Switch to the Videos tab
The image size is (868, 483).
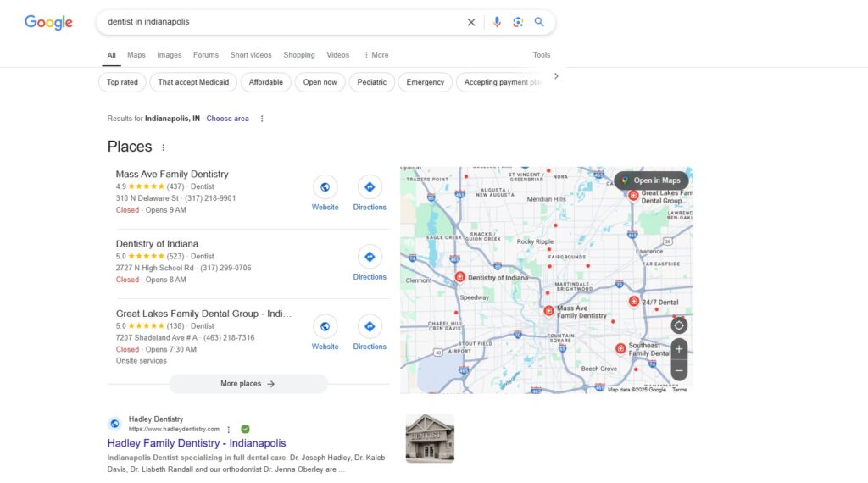(337, 55)
